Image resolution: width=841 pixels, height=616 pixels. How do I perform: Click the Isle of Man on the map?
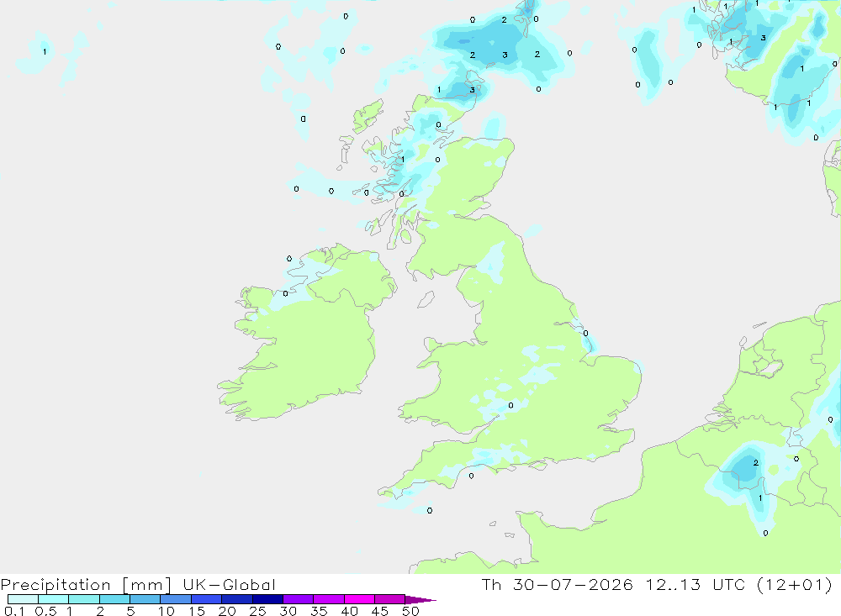tap(426, 299)
